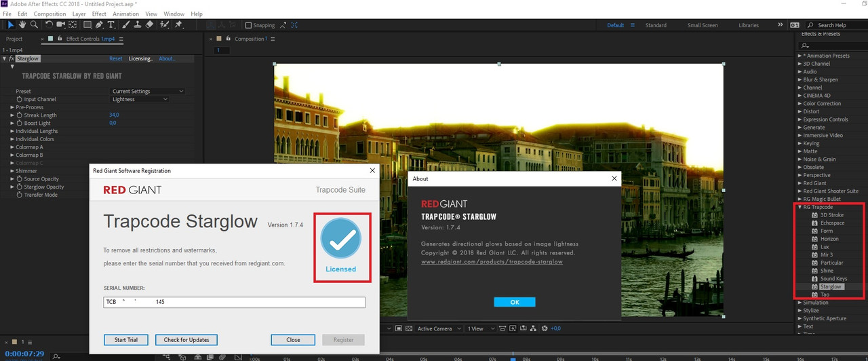Select the Brush tool
The image size is (868, 361).
point(126,25)
